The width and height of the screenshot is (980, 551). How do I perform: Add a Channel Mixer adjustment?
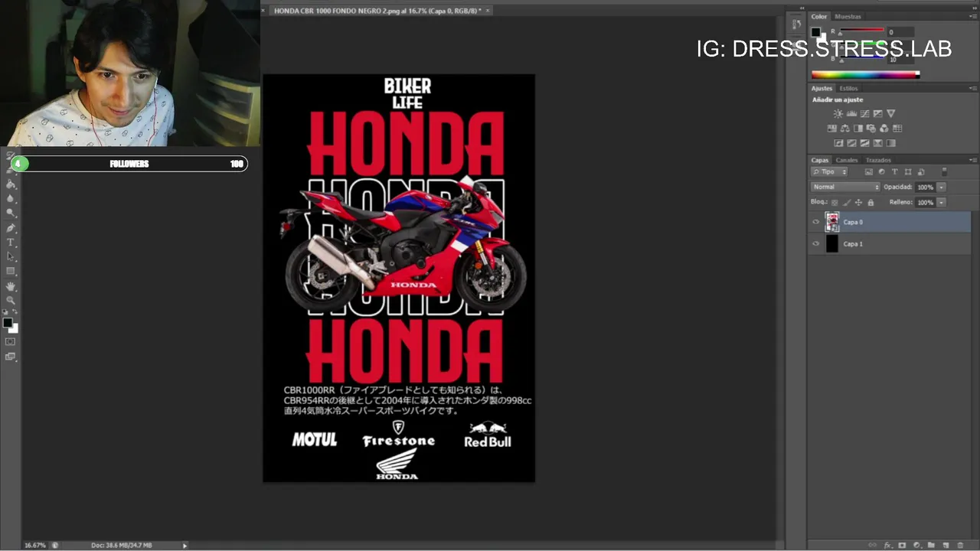pos(884,128)
